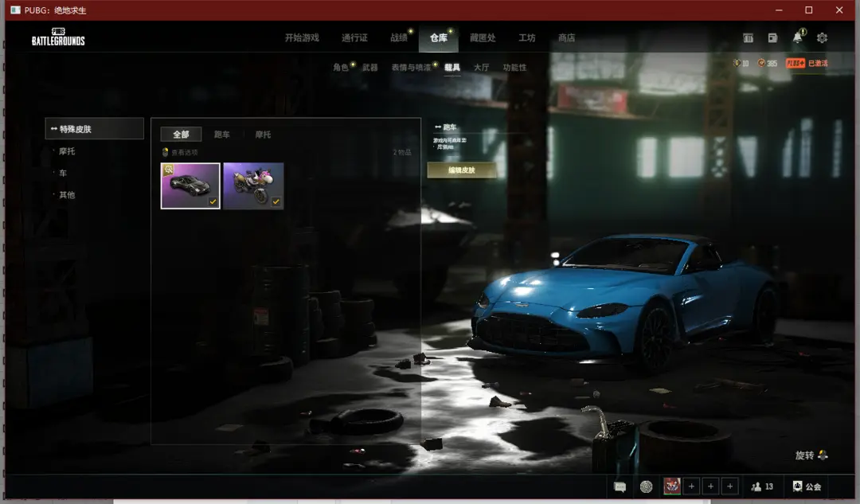Switch to 角色 character sub-tab
The height and width of the screenshot is (504, 860).
coord(341,68)
